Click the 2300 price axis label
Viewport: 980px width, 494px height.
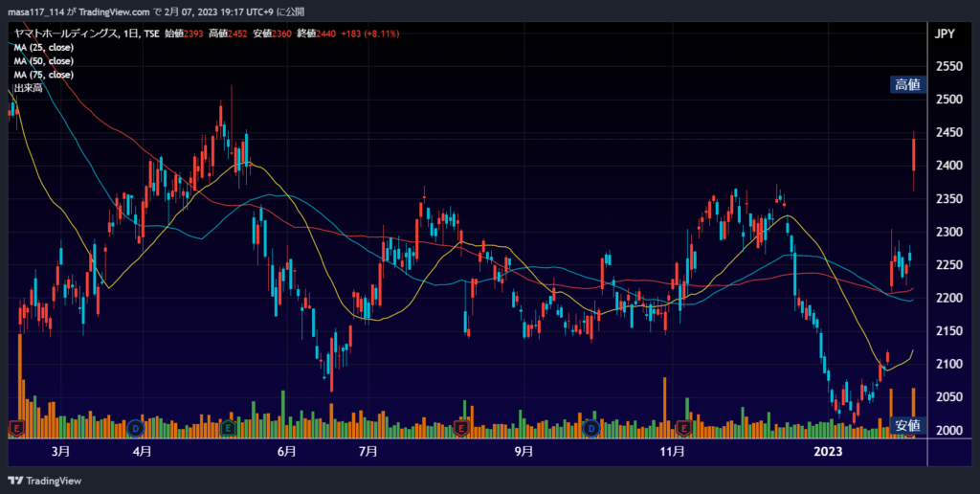pyautogui.click(x=949, y=232)
